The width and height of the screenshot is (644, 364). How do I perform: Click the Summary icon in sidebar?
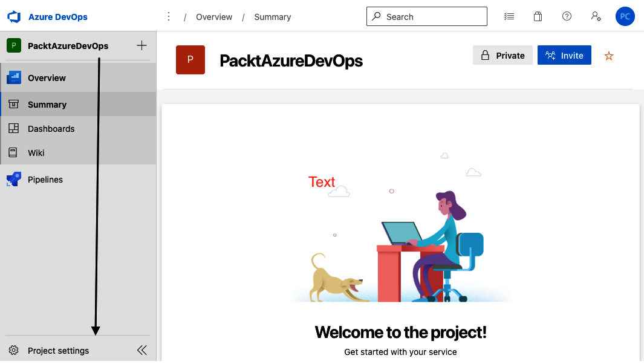click(x=13, y=105)
